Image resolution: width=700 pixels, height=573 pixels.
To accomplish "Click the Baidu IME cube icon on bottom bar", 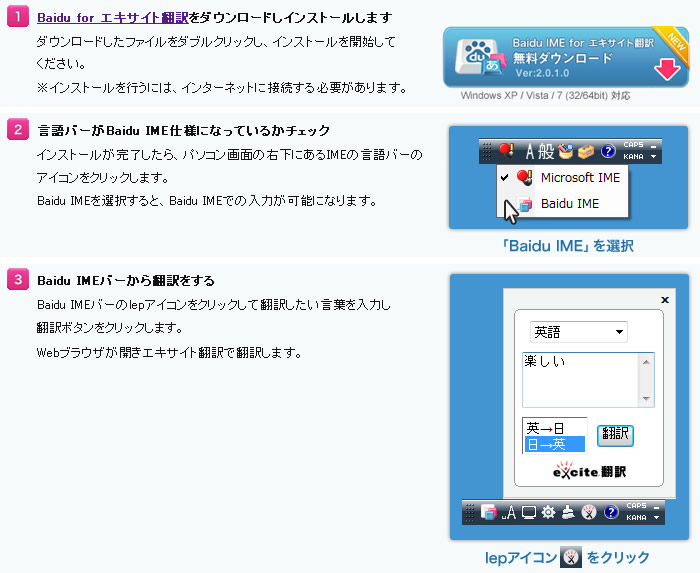I will coord(489,513).
